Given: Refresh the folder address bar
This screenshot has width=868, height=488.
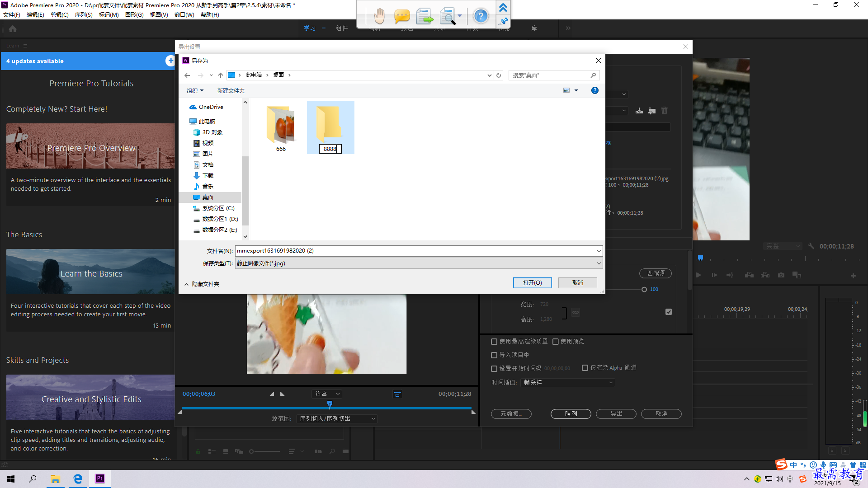Looking at the screenshot, I should tap(499, 75).
